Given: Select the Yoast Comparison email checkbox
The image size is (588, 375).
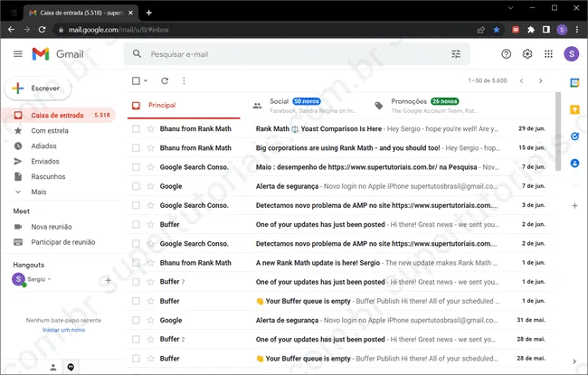Looking at the screenshot, I should [x=136, y=129].
